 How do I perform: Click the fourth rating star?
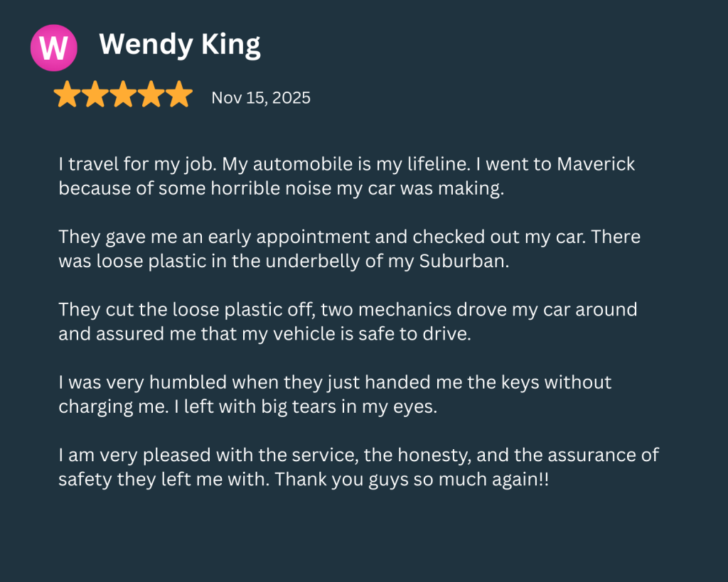151,95
